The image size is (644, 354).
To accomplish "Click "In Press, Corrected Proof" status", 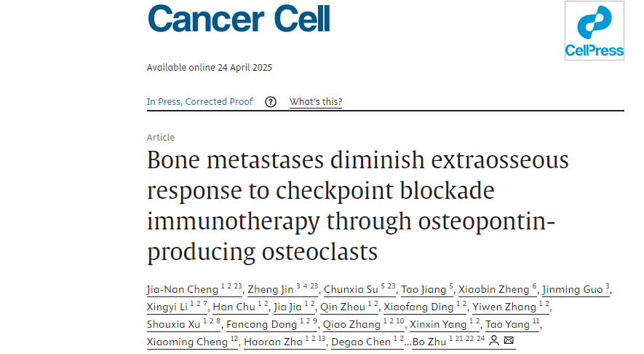I will point(199,102).
